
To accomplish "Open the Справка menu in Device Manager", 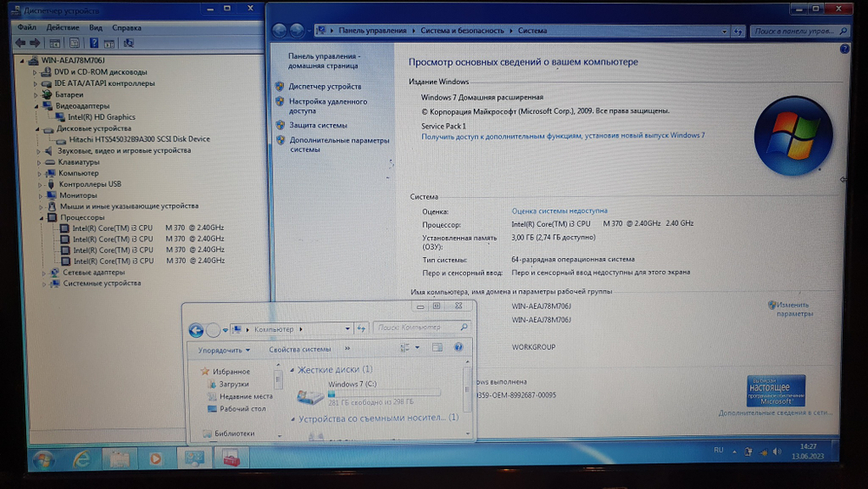I will point(127,27).
